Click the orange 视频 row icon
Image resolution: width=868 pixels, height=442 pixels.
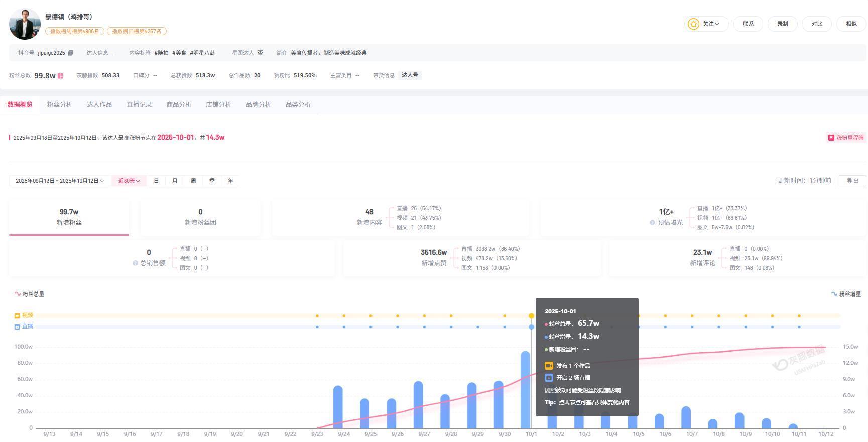(x=17, y=315)
